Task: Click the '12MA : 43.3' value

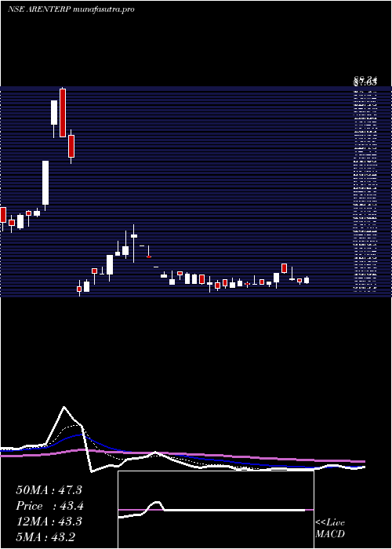Action: click(x=49, y=522)
